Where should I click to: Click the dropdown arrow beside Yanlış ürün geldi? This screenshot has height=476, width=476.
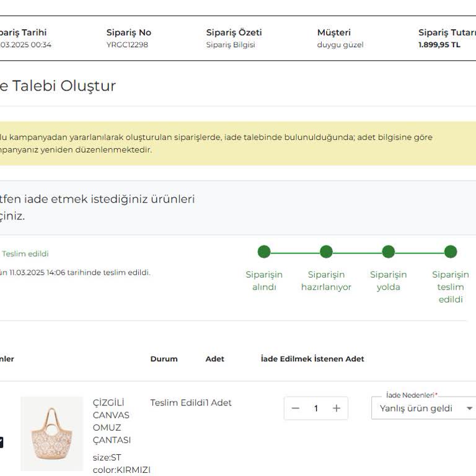coord(469,408)
